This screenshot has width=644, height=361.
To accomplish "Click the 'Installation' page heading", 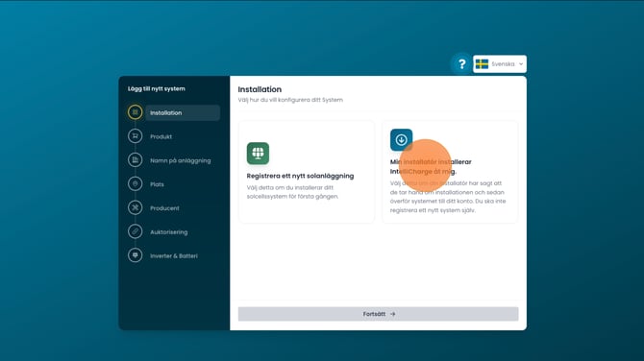I will pyautogui.click(x=260, y=89).
